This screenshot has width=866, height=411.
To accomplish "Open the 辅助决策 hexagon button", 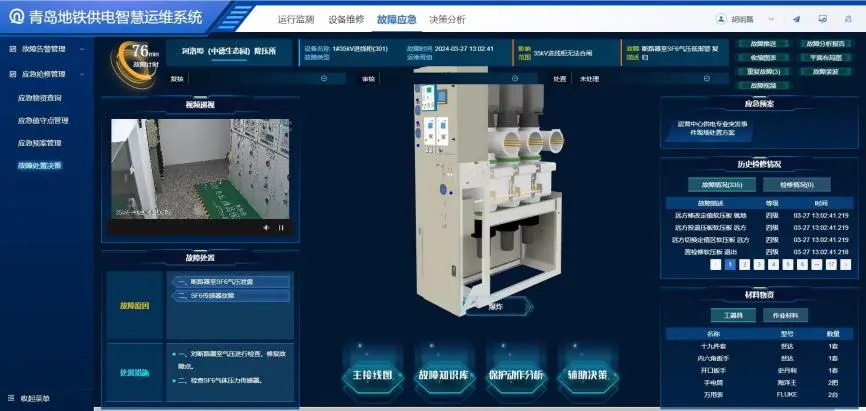I will 588,375.
